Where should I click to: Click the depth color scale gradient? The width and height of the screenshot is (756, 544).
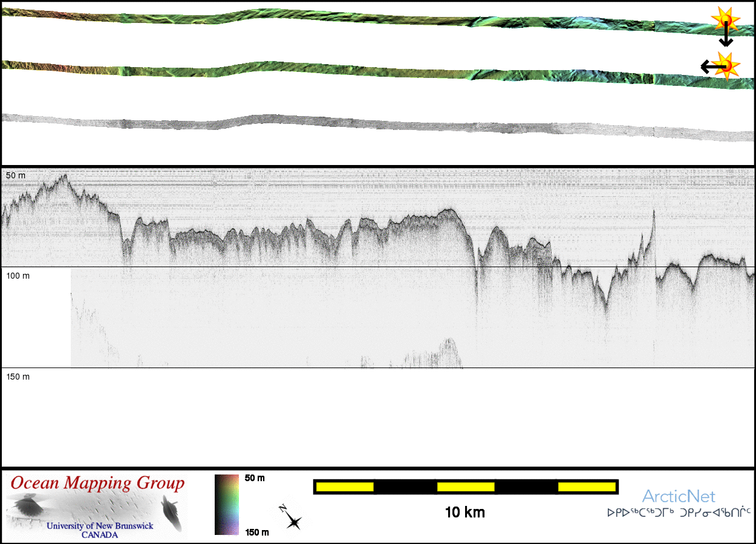coord(227,505)
